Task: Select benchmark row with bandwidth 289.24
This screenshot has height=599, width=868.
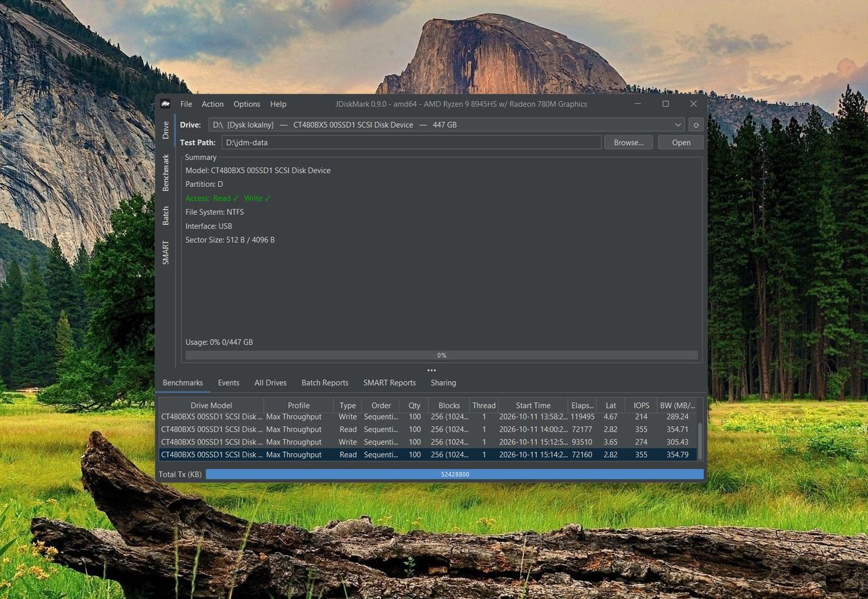Action: (428, 417)
